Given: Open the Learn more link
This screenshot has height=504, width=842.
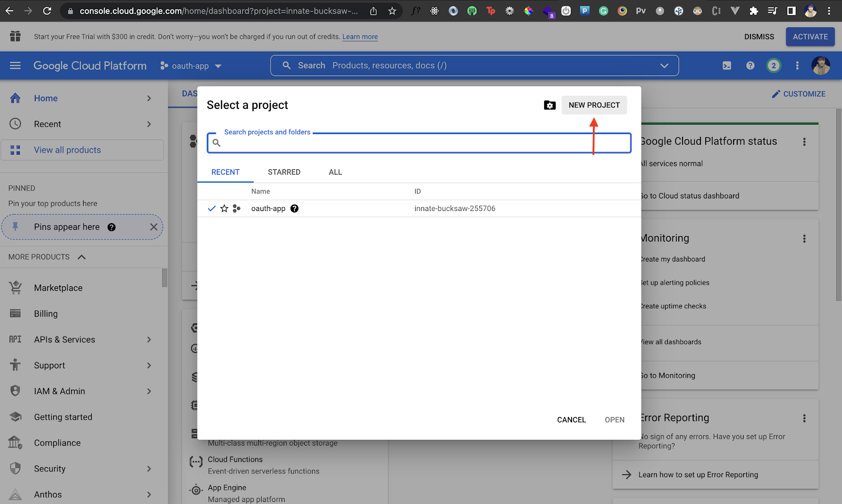Looking at the screenshot, I should click(x=360, y=37).
